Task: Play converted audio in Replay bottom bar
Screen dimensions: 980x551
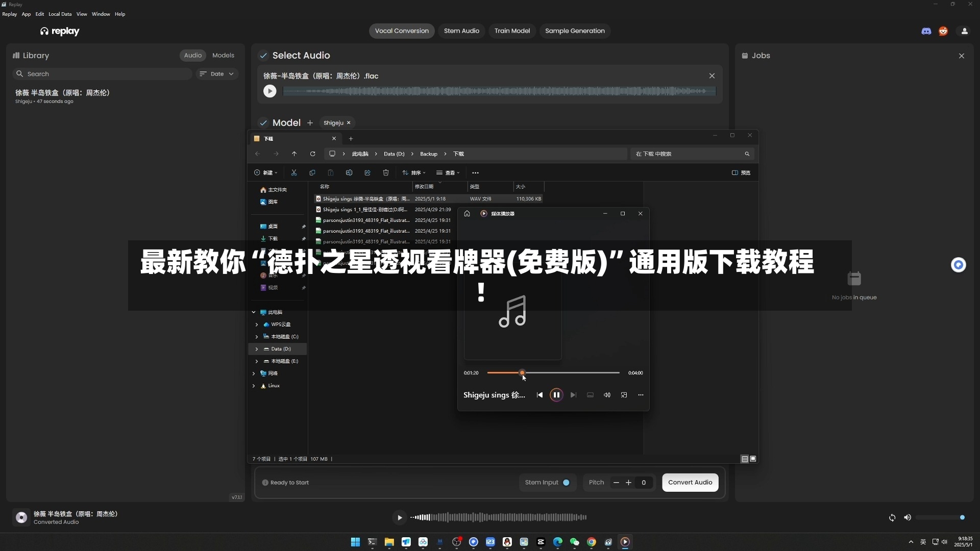Action: point(400,517)
